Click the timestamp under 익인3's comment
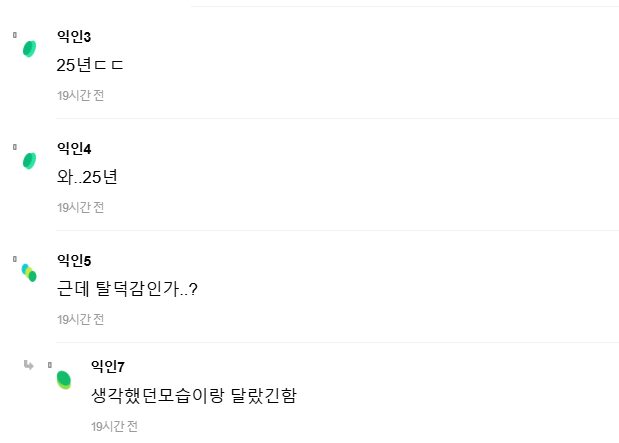Image resolution: width=619 pixels, height=443 pixels. click(x=80, y=95)
